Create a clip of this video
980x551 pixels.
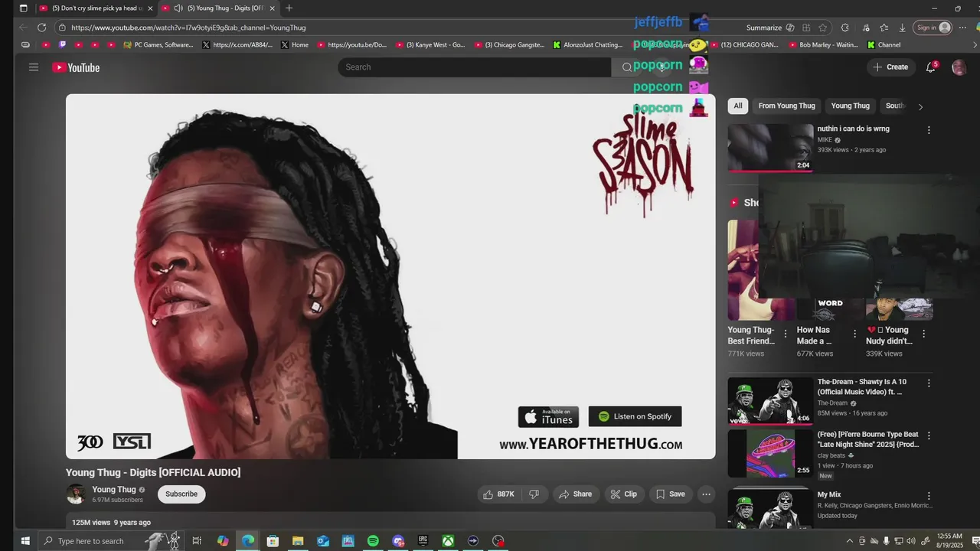[623, 494]
